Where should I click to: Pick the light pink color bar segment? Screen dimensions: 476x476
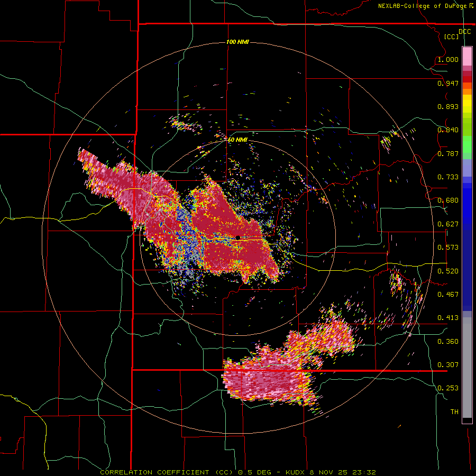467,57
